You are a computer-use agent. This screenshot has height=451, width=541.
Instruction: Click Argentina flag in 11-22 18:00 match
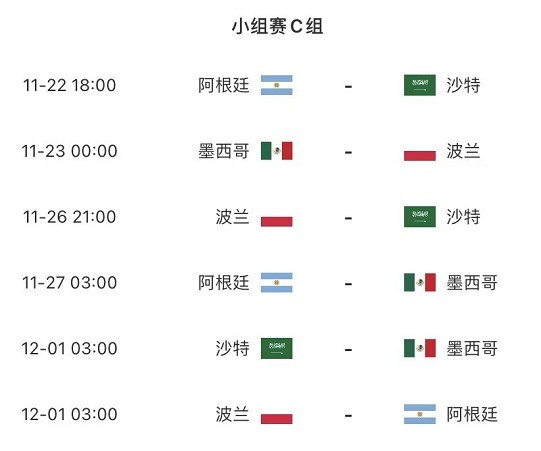[x=276, y=85]
